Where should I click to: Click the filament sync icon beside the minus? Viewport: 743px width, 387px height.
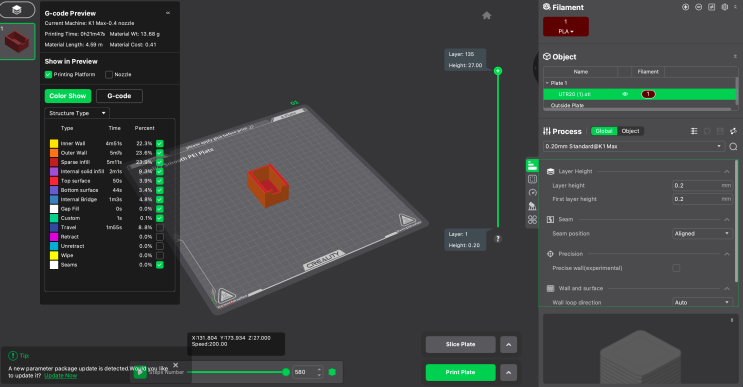point(711,7)
